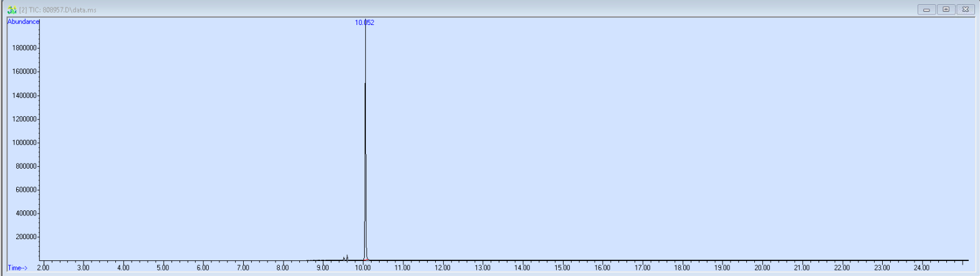
Task: Click the 16.00 time axis label
Action: 602,268
